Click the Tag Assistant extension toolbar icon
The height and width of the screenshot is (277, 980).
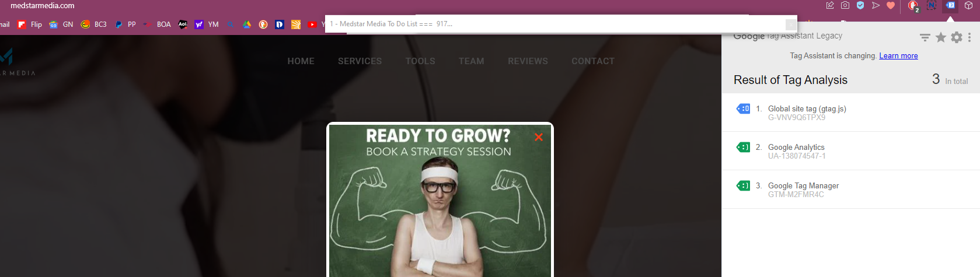click(950, 6)
